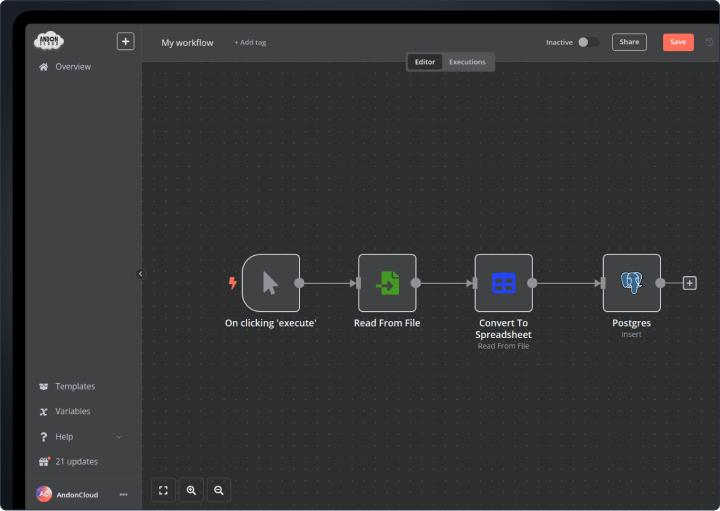720x511 pixels.
Task: Toggle the workflow Inactive switch
Action: (589, 42)
